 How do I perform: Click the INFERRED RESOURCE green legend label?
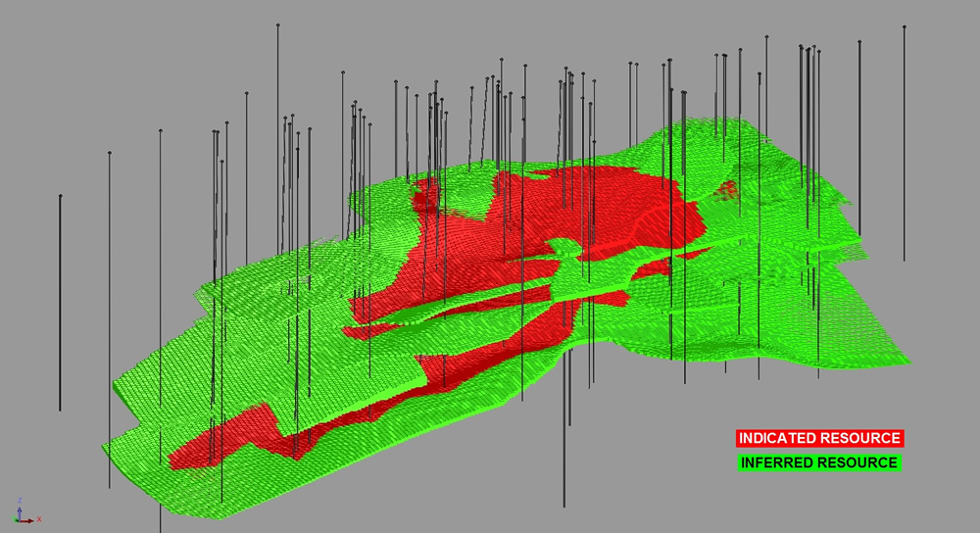pyautogui.click(x=819, y=463)
